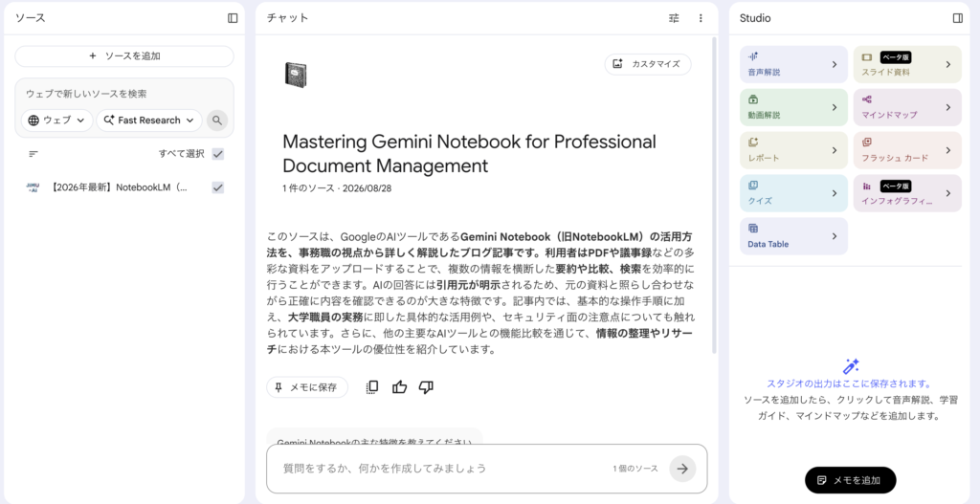Viewport: 980px width, 504px height.
Task: Click the send arrow button
Action: pos(682,469)
